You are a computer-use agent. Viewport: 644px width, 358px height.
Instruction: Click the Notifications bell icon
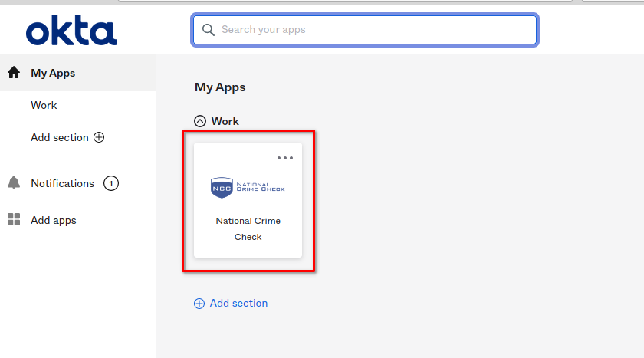click(14, 183)
